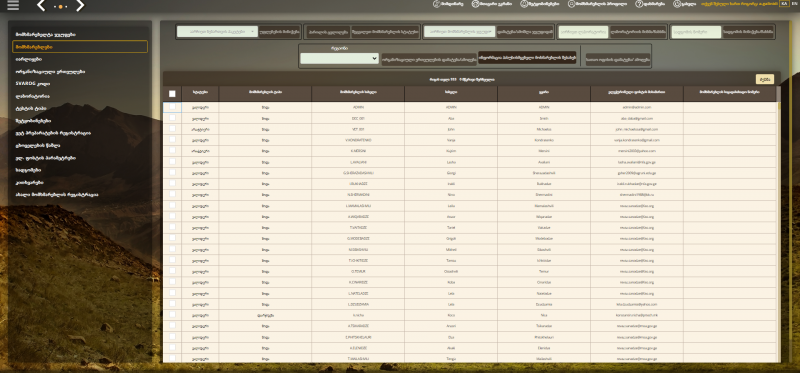The image size is (800, 373).
Task: Check the checkbox for Giorgi row
Action: pos(172,172)
